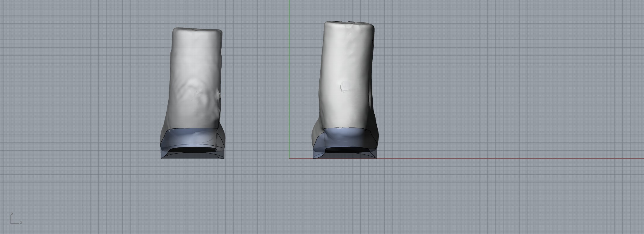The height and width of the screenshot is (234, 644).
Task: Click the bottom-left corner of left model base
Action: (x=161, y=158)
